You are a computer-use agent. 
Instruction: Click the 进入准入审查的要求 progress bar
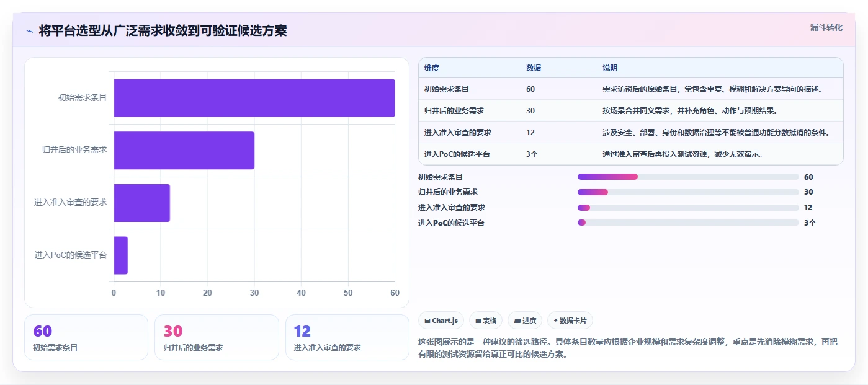[688, 208]
